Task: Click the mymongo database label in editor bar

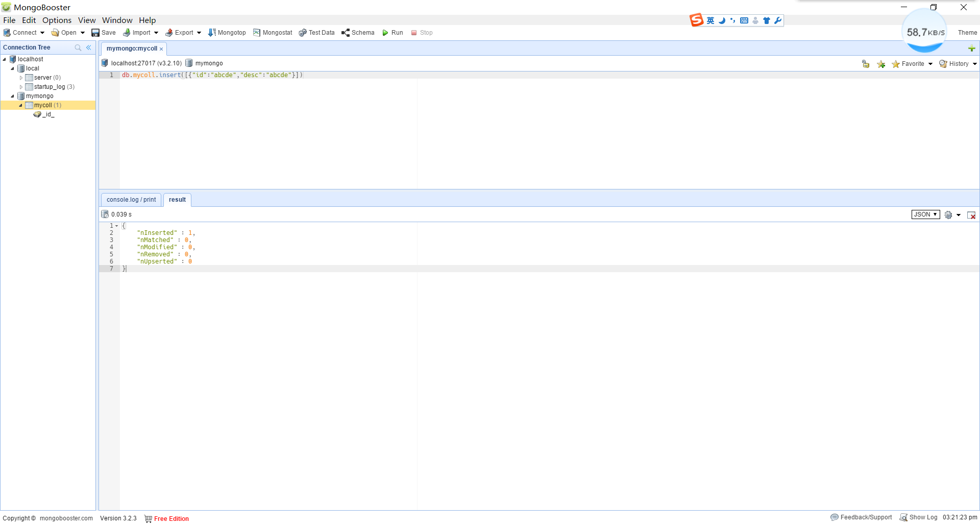Action: 209,63
